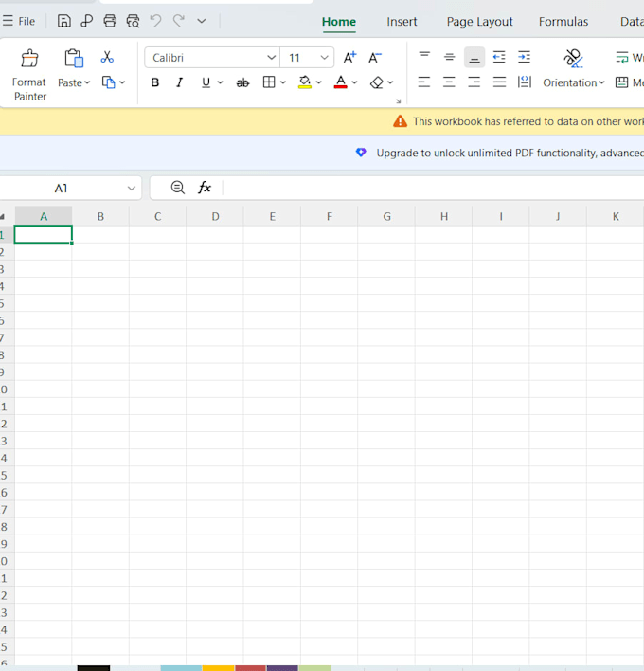Toggle Underline formatting
The image size is (644, 671).
pyautogui.click(x=206, y=82)
